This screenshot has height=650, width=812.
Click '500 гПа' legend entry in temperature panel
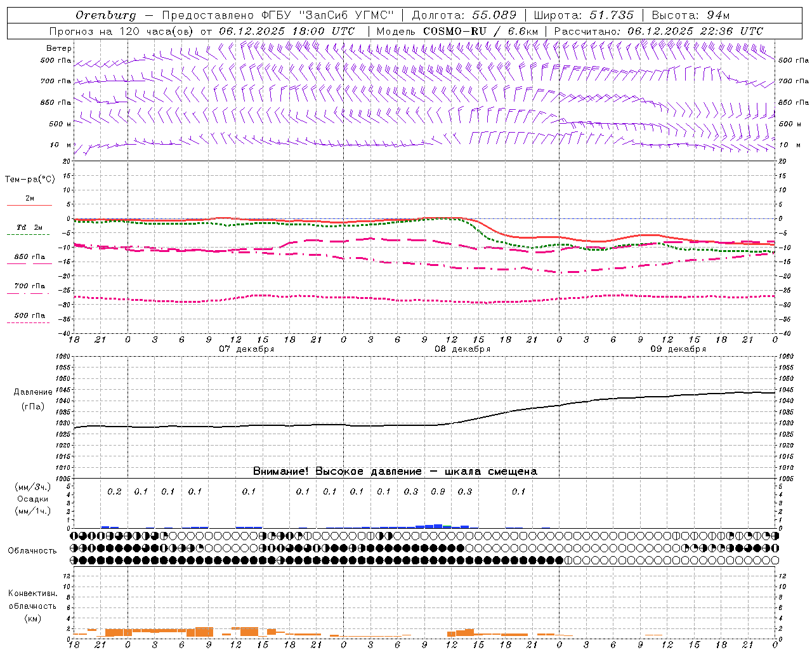pos(30,315)
